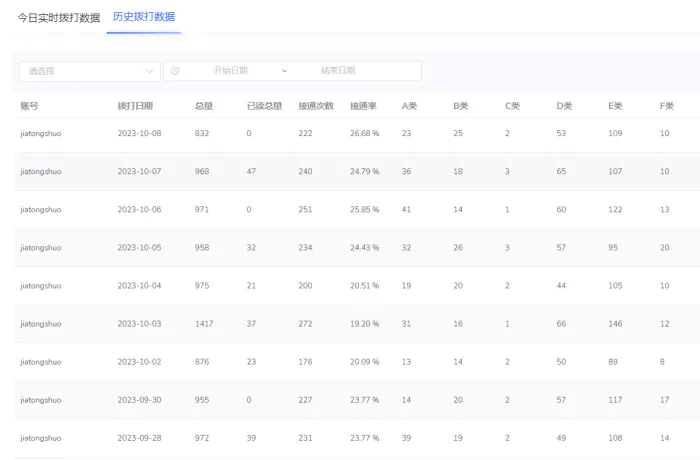700x460 pixels.
Task: Click the 拨打日期 column header
Action: [x=135, y=106]
